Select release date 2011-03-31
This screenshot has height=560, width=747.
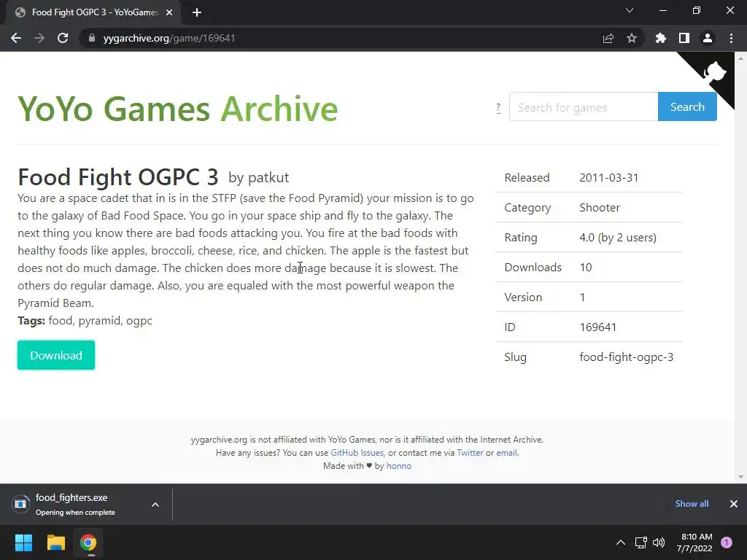coord(609,178)
